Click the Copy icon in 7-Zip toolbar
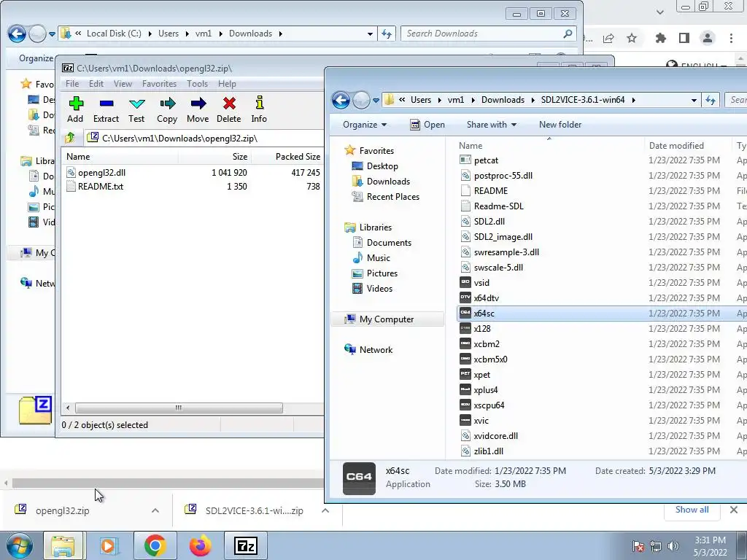747x560 pixels. 167,110
